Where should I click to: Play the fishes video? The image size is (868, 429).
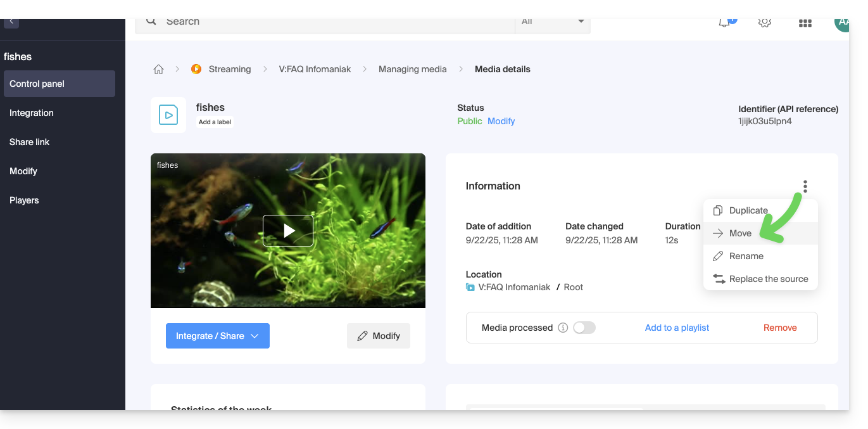click(x=288, y=231)
